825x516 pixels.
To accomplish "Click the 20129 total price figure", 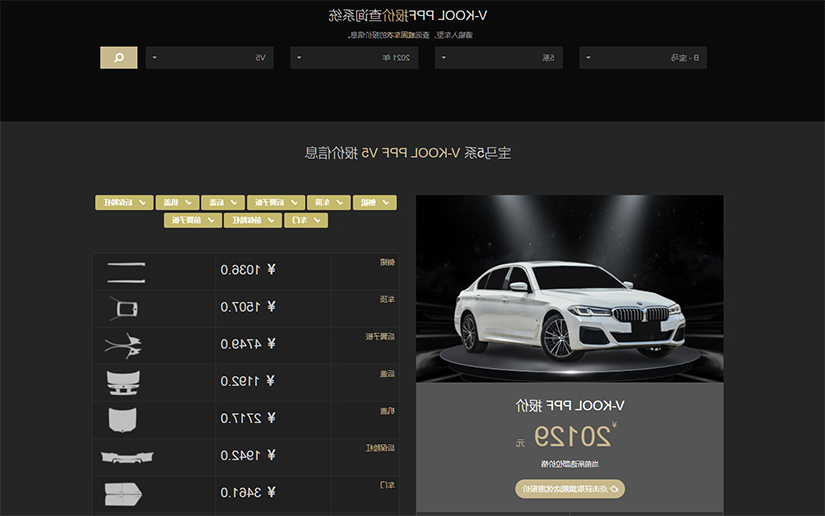I will pyautogui.click(x=572, y=437).
